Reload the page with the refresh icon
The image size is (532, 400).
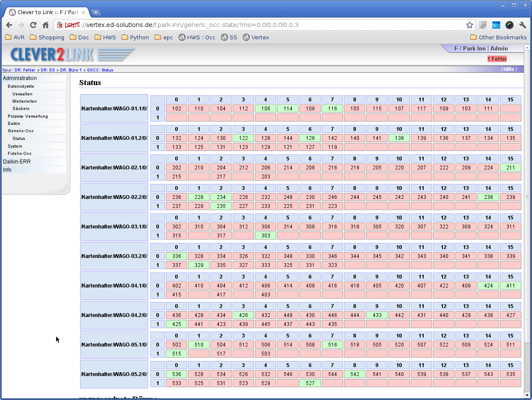click(33, 25)
